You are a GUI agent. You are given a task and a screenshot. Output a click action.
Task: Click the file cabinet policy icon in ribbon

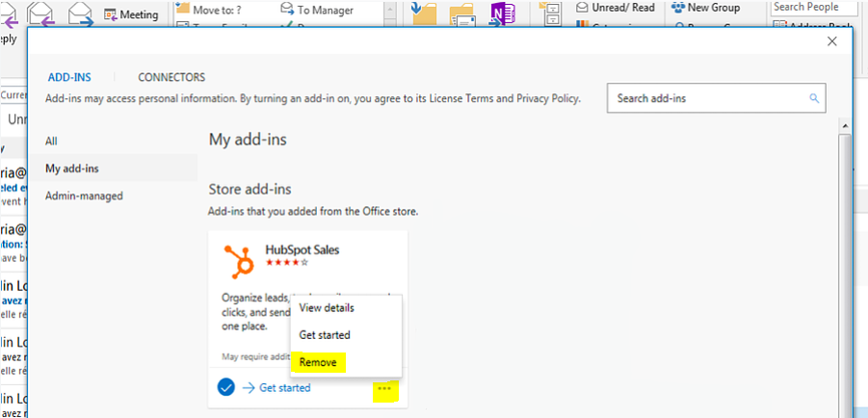click(x=553, y=13)
